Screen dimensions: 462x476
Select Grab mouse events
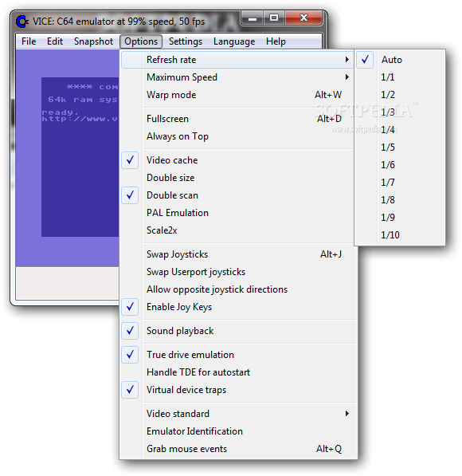click(237, 449)
